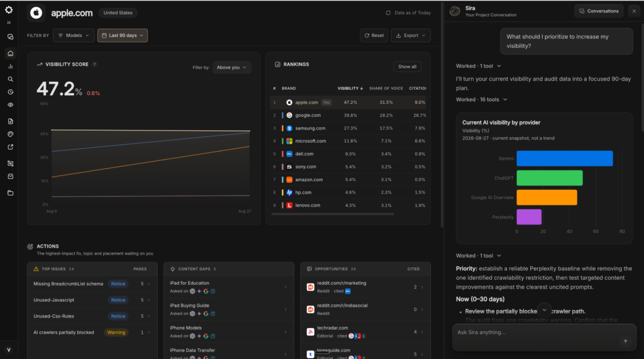Click the Reset button
Viewport: 644px width, 359px height.
[x=374, y=35]
